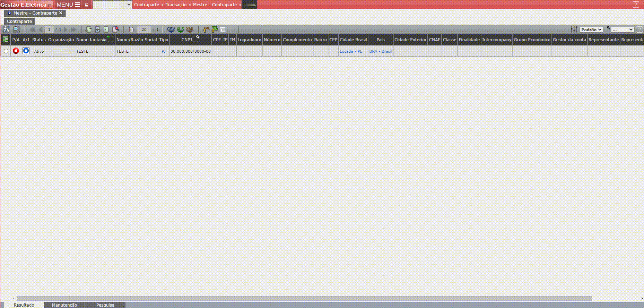Click the help question mark in the red header
This screenshot has width=644, height=308.
tap(636, 5)
